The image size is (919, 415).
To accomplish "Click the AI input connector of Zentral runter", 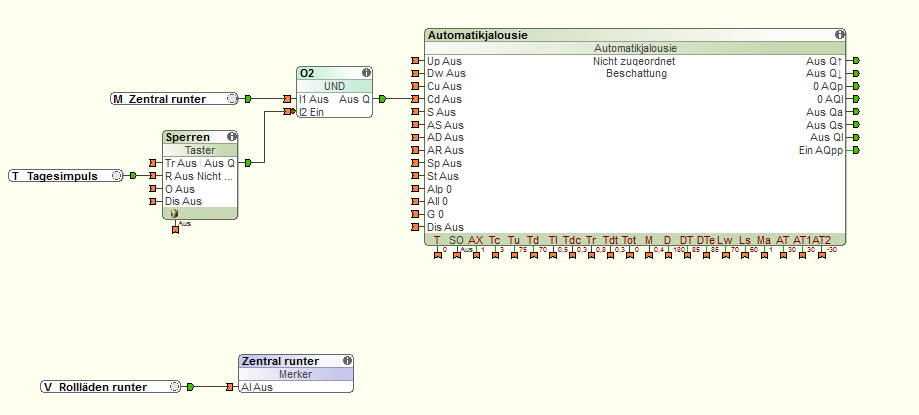I will pos(230,387).
